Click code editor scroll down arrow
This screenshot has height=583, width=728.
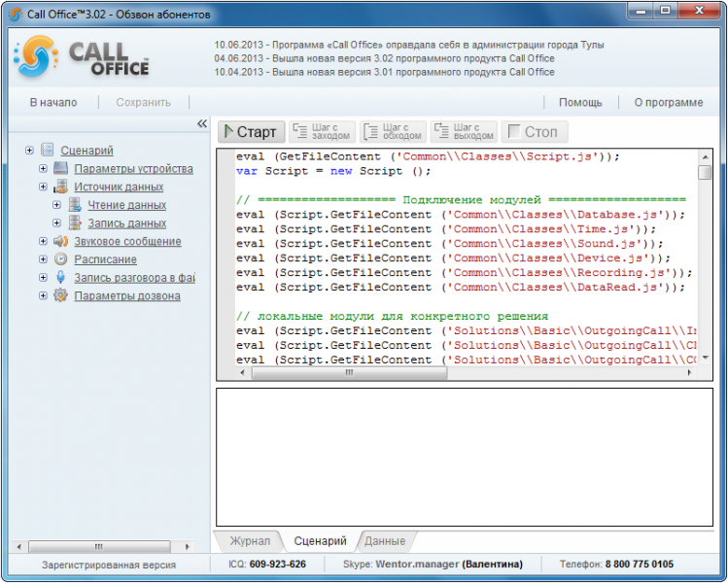705,358
